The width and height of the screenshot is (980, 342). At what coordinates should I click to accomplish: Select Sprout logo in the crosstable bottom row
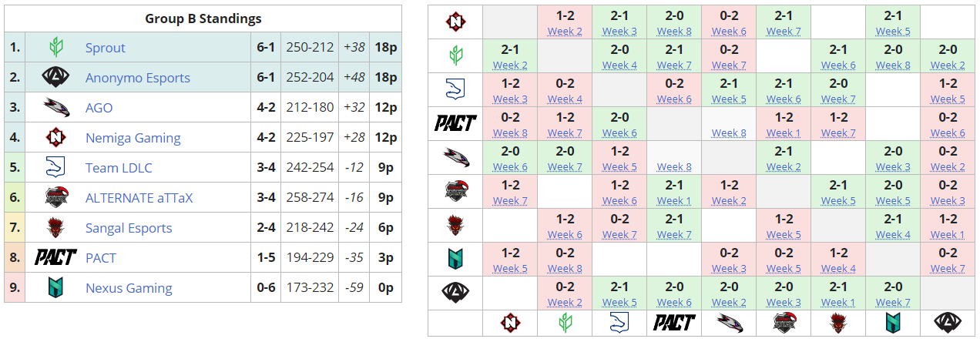[565, 323]
